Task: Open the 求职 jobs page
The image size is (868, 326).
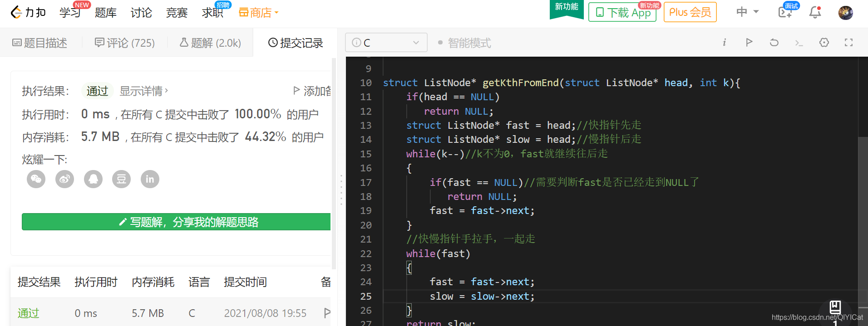Action: 212,13
